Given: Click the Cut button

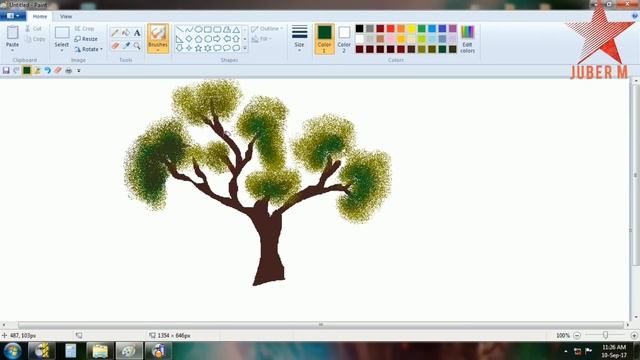Looking at the screenshot, I should tap(33, 29).
